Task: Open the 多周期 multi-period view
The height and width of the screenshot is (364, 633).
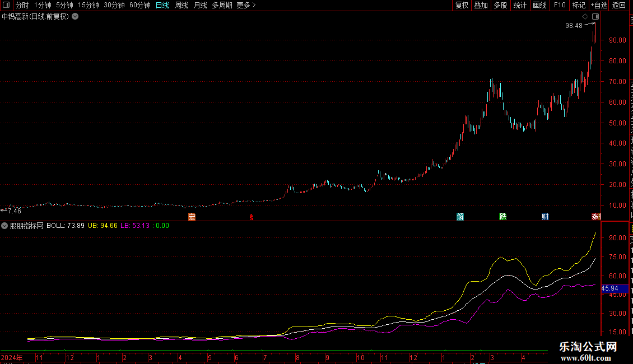Action: [222, 5]
